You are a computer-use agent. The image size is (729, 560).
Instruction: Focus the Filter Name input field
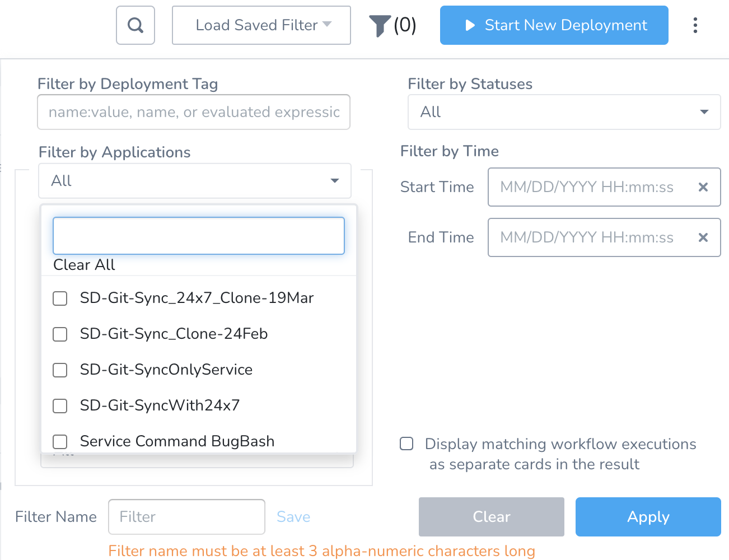point(186,517)
